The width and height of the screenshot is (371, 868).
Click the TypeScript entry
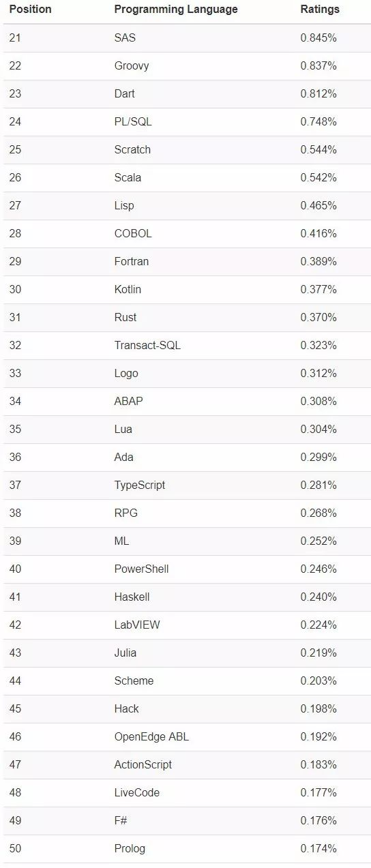pyautogui.click(x=140, y=485)
